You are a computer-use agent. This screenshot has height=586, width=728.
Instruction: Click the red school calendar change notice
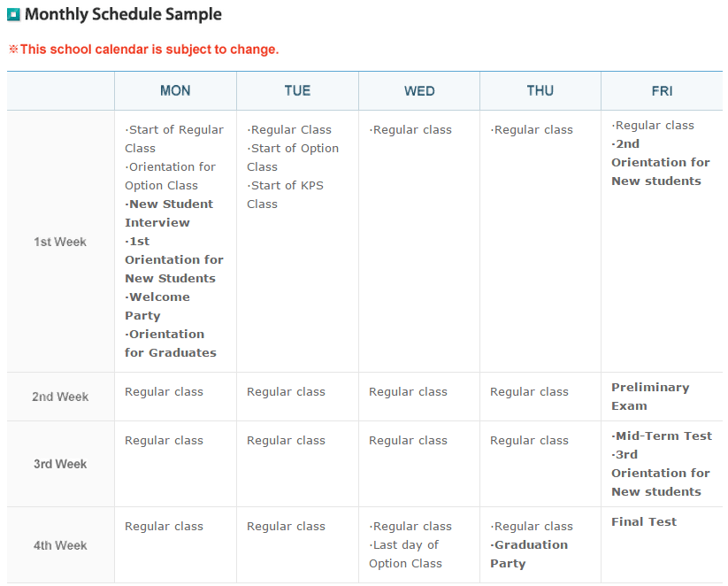click(x=143, y=50)
